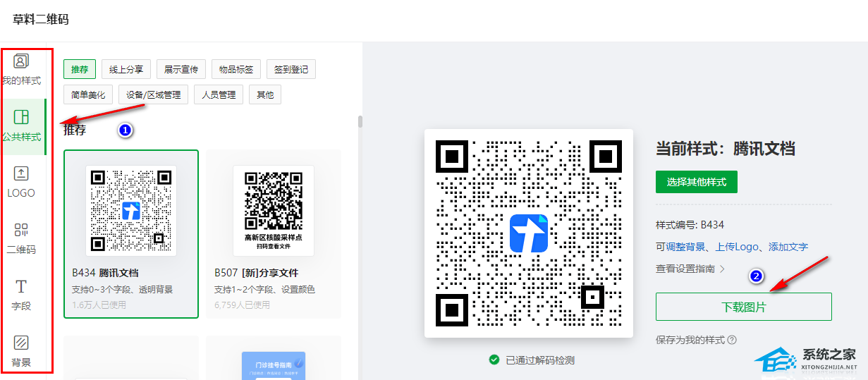
Task: Choose the B434 腾讯文档 style thumbnail
Action: (x=131, y=210)
